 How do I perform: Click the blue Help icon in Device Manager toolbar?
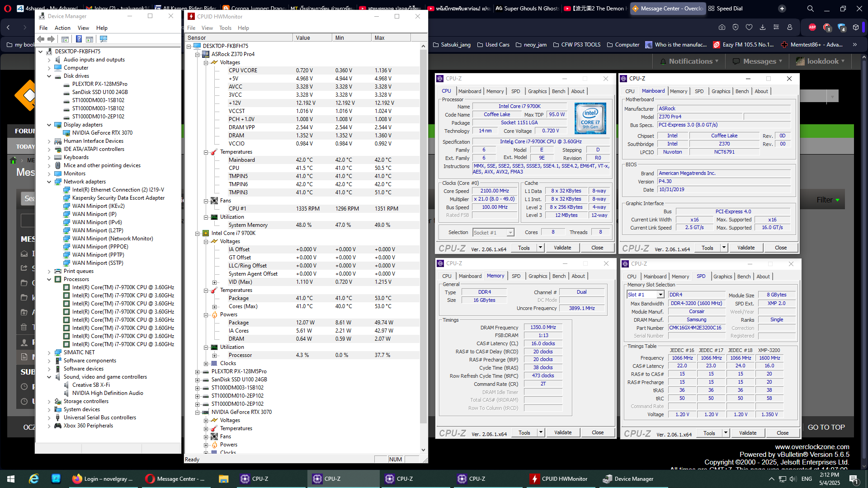point(79,39)
